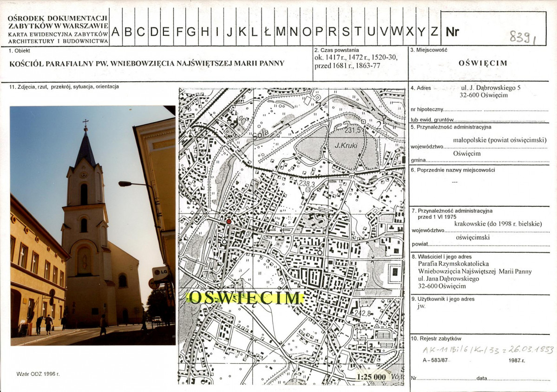Click the red location marker on the map
This screenshot has height=392, width=557.
tap(229, 222)
